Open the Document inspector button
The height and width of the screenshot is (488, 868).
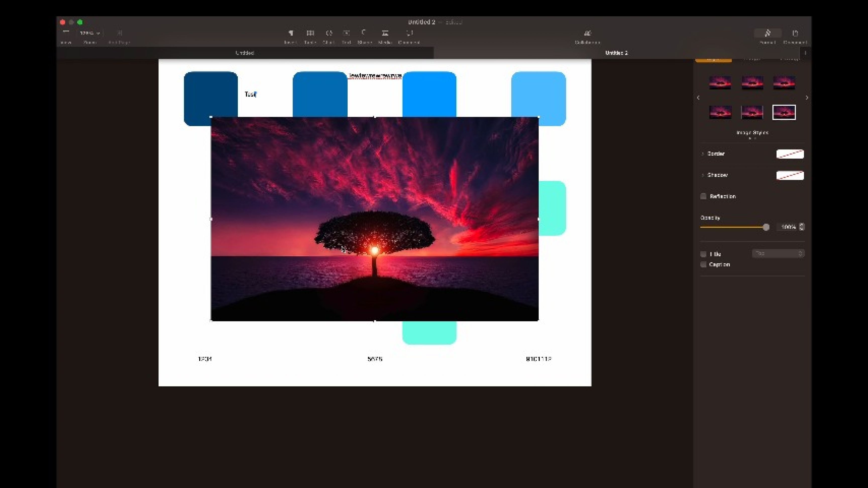[x=795, y=33]
